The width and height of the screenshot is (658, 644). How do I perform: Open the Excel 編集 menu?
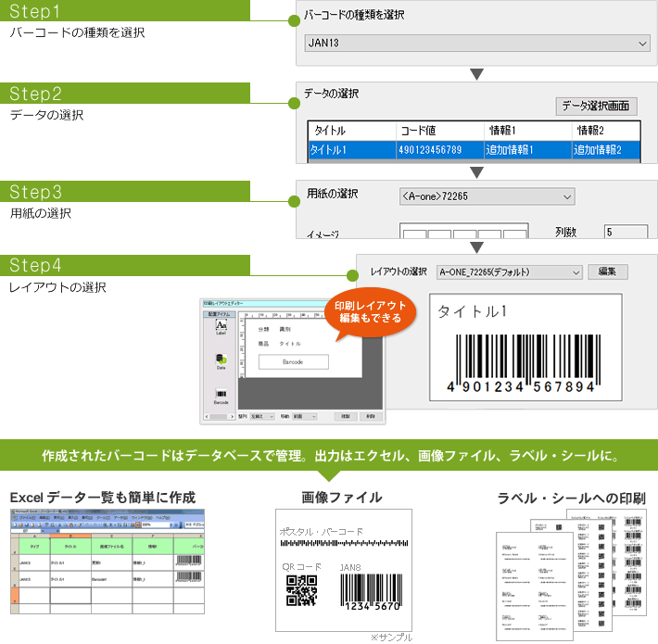44,518
